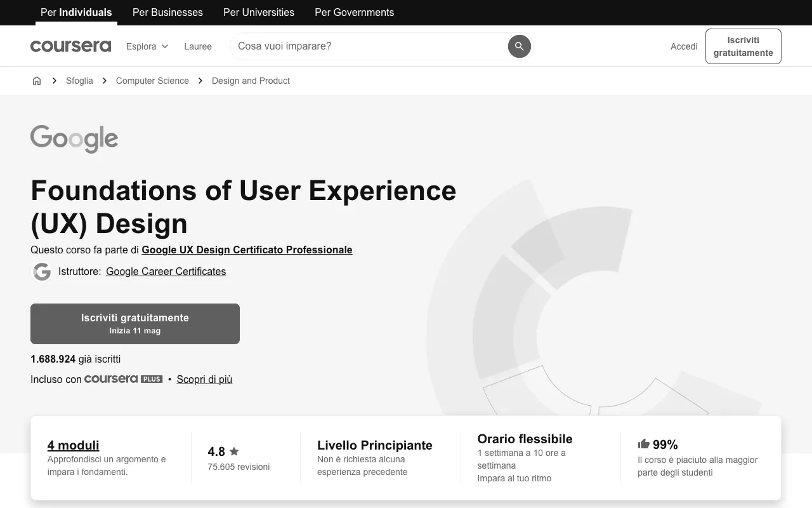Click the Google logo above the course title
The width and height of the screenshot is (812, 508).
point(74,138)
